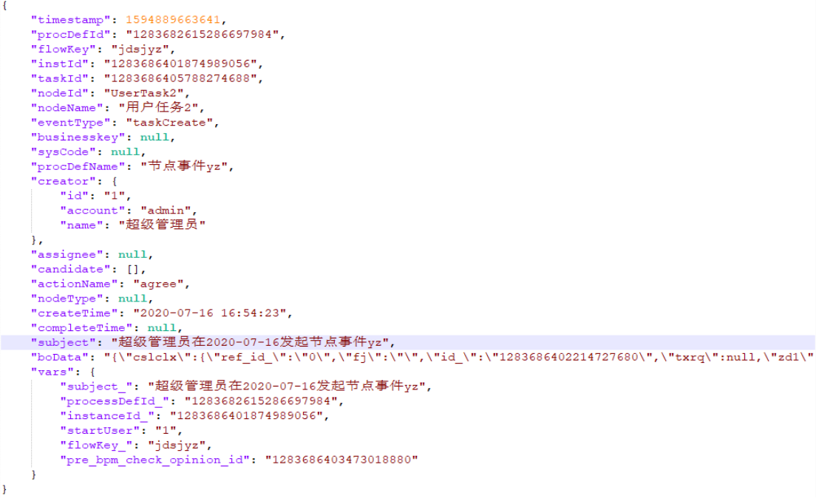816x504 pixels.
Task: Select the procDefName value 节点事件yz
Action: coord(184,166)
